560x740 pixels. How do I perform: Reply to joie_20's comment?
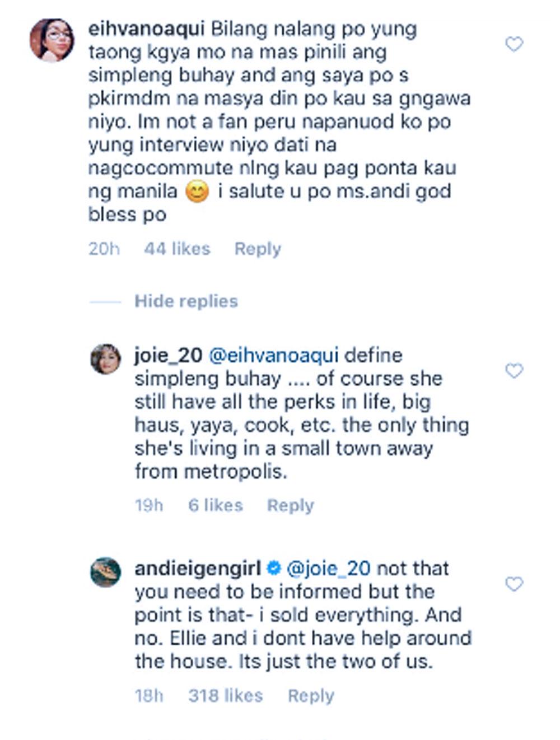point(290,505)
